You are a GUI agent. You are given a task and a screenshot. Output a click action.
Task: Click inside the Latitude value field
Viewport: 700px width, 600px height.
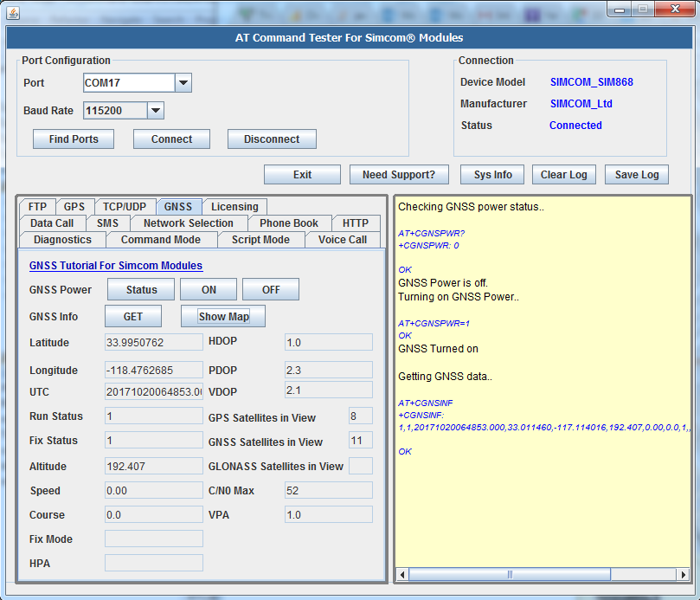(x=153, y=342)
